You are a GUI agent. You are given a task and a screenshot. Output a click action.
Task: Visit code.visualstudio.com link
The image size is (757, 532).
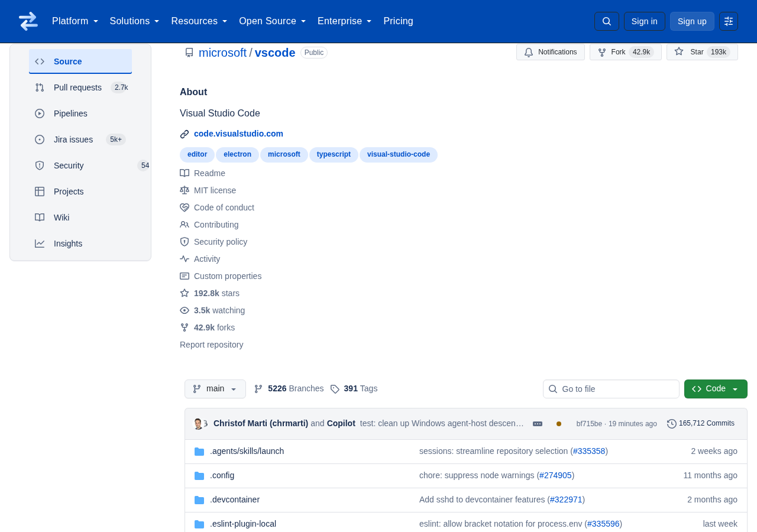click(238, 134)
